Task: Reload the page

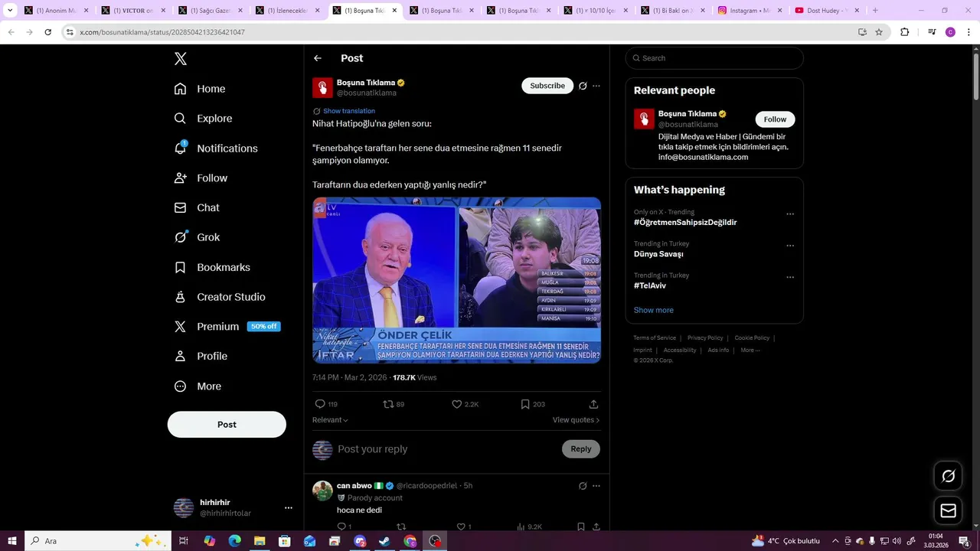Action: (47, 32)
